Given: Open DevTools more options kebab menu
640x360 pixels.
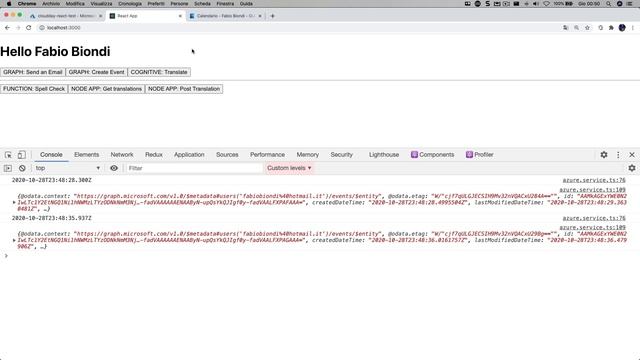Looking at the screenshot, I should [618, 155].
